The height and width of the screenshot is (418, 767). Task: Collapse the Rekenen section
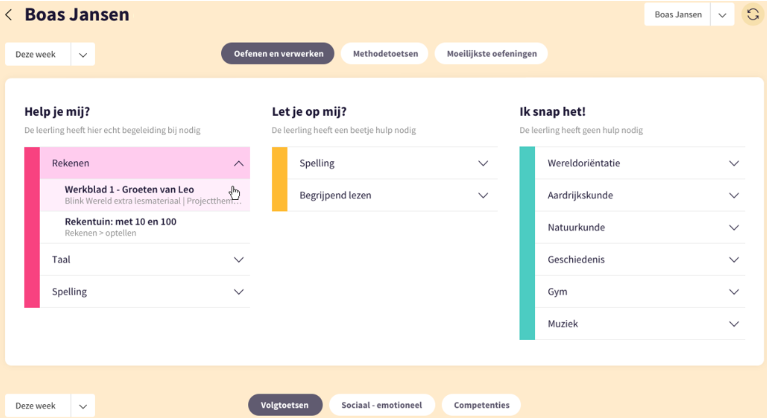click(238, 163)
